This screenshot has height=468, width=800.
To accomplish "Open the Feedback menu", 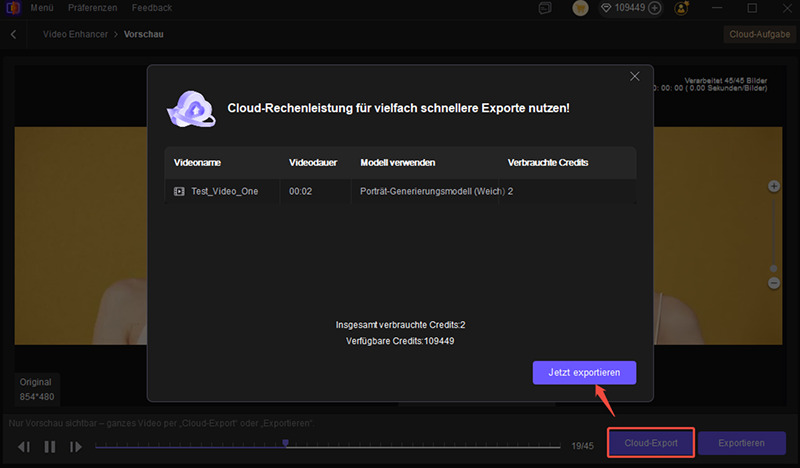I will pyautogui.click(x=152, y=8).
